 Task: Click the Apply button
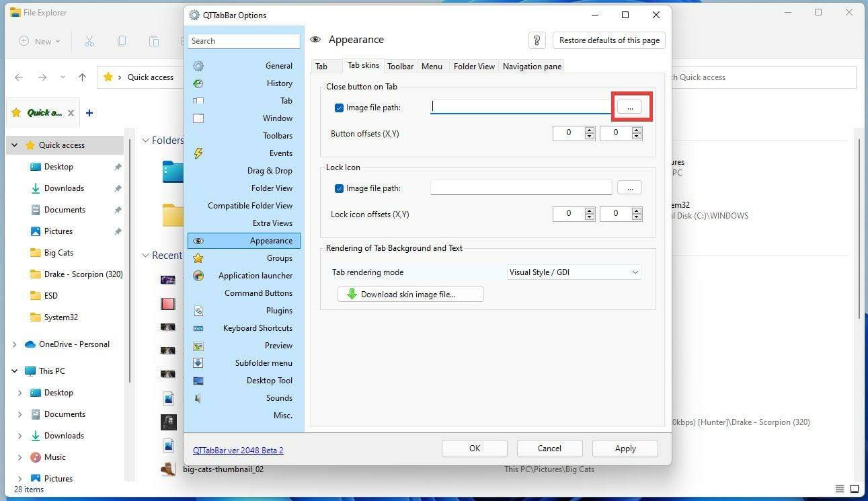tap(624, 448)
